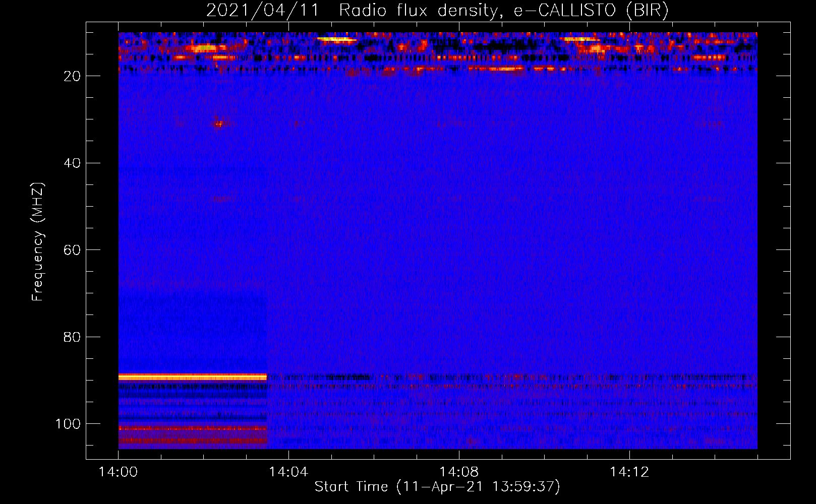Click the "20" frequency tick label

[73, 76]
